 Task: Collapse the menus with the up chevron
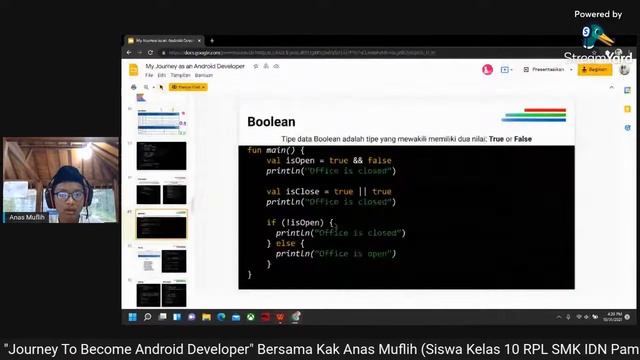pos(611,87)
